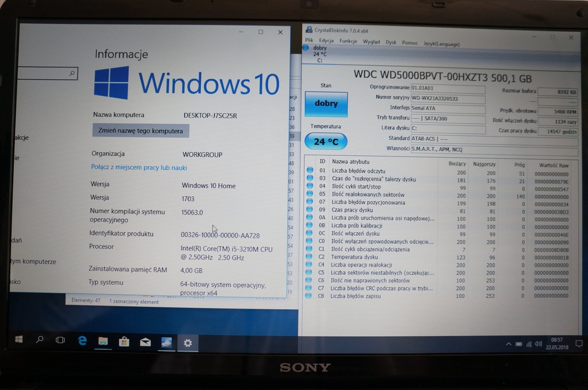Select row "Ilość cykli obciążenia/odciążenia"

coord(438,249)
